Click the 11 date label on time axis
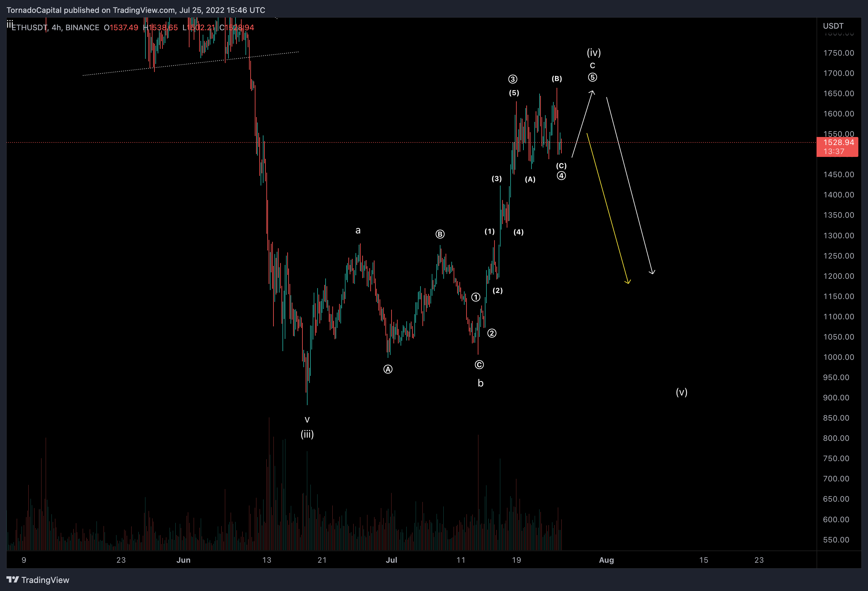 [x=461, y=560]
